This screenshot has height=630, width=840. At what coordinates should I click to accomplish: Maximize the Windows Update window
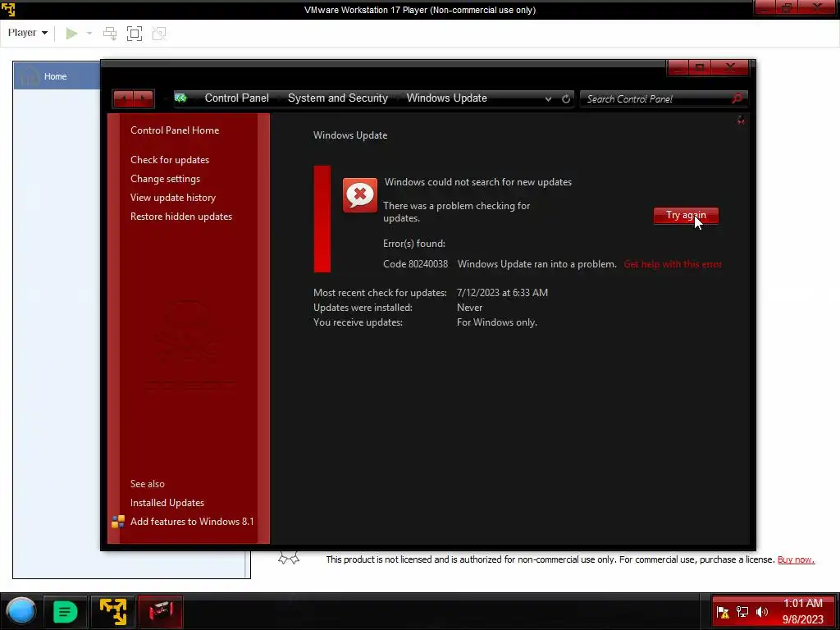pyautogui.click(x=700, y=67)
